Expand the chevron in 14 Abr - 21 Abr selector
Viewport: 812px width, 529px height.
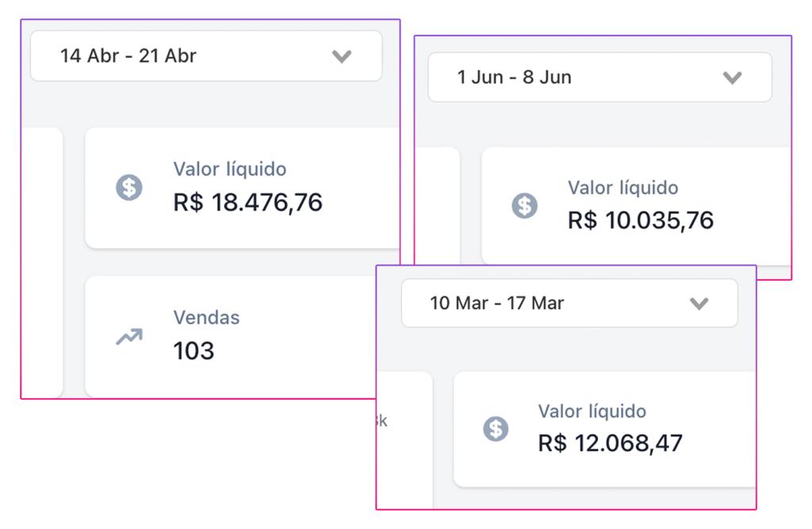click(341, 56)
